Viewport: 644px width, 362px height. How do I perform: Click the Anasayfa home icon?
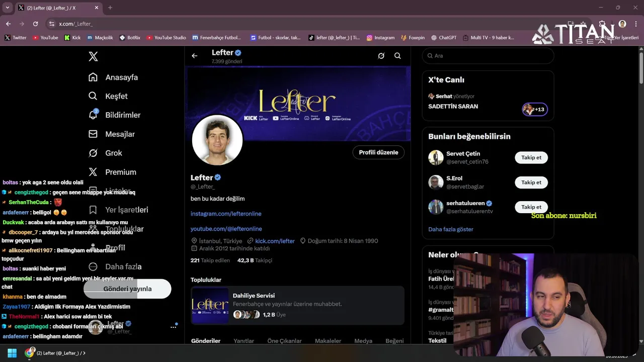[x=93, y=77]
